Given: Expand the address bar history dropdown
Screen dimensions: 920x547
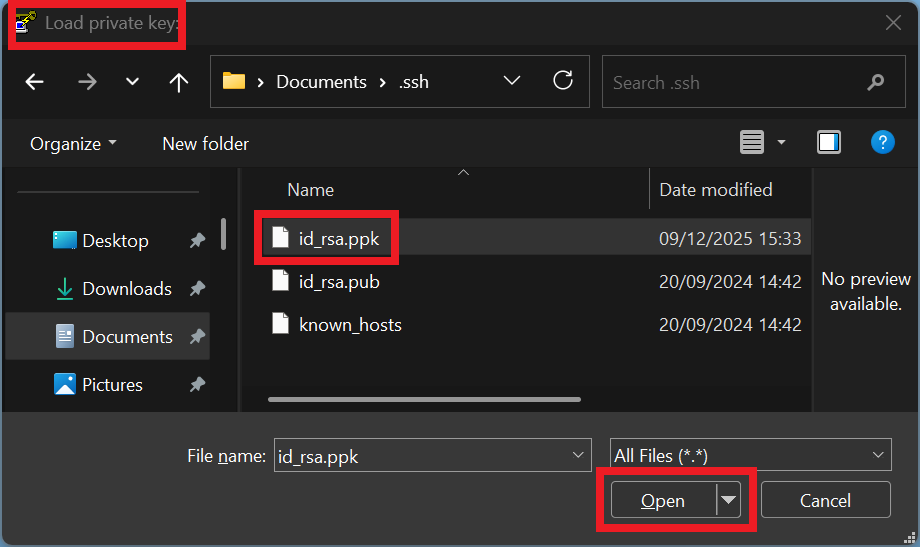Looking at the screenshot, I should click(x=512, y=81).
